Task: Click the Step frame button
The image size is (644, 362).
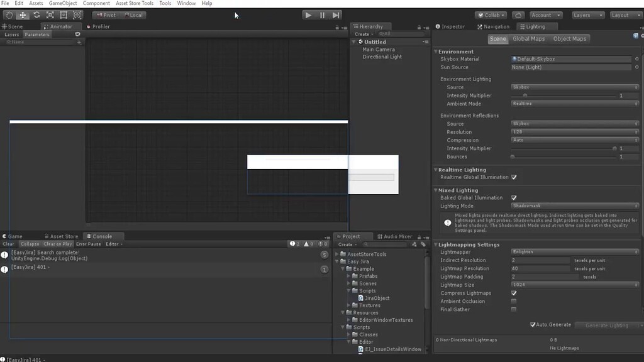Action: [x=336, y=15]
